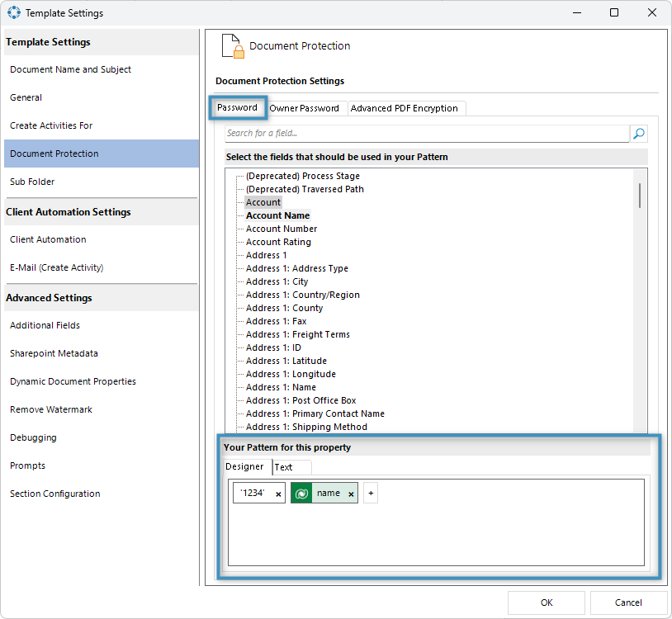Click the green Dataverse icon on name token
This screenshot has height=619, width=672.
301,493
